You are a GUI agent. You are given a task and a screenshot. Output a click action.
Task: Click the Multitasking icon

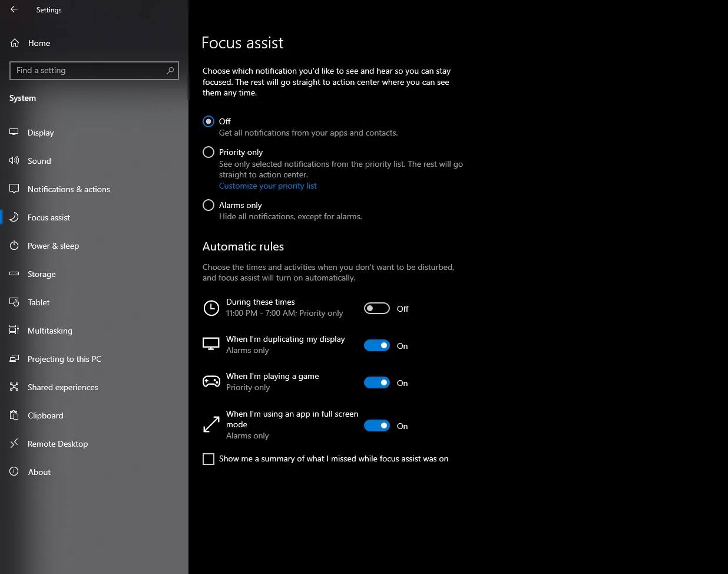click(x=14, y=331)
